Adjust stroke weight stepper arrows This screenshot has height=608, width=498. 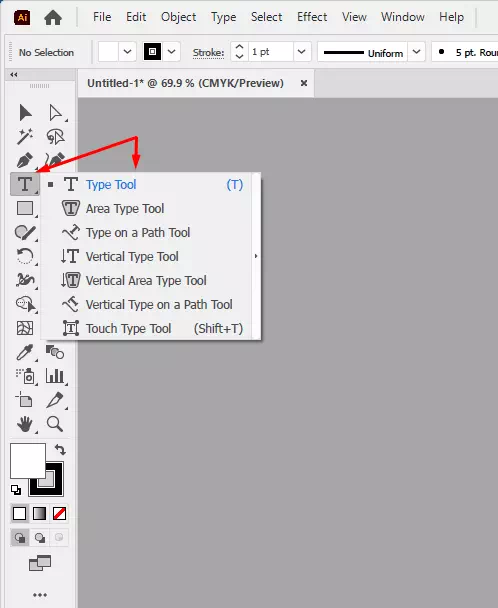(x=239, y=52)
